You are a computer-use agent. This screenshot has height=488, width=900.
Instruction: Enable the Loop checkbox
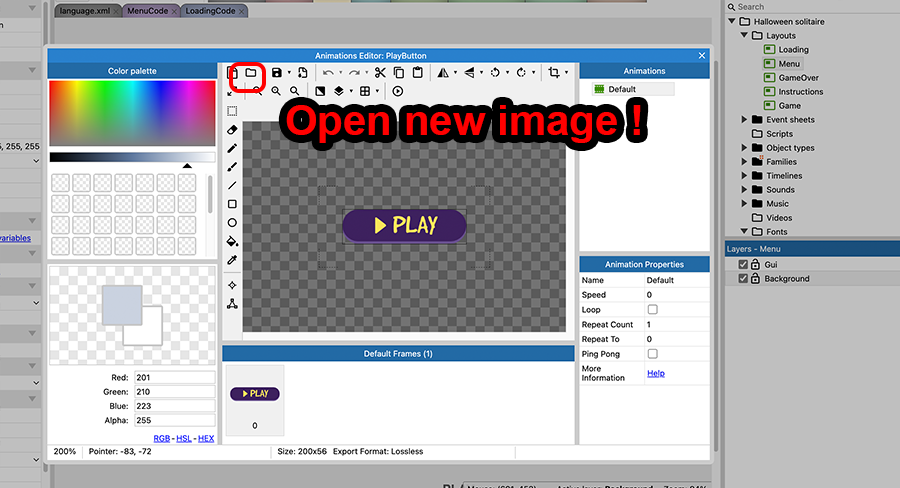(x=652, y=310)
